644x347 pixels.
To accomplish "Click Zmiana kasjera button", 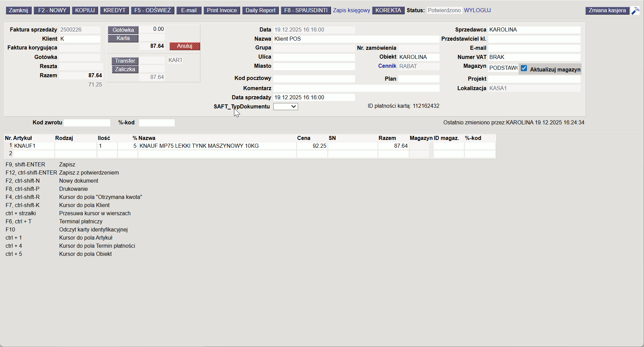I will coord(607,11).
